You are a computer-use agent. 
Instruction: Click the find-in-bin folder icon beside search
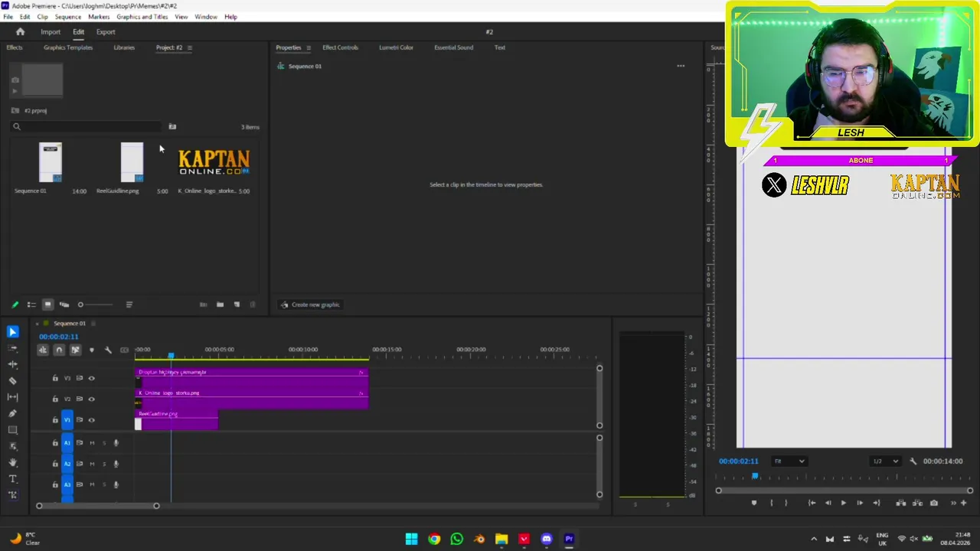(x=172, y=127)
